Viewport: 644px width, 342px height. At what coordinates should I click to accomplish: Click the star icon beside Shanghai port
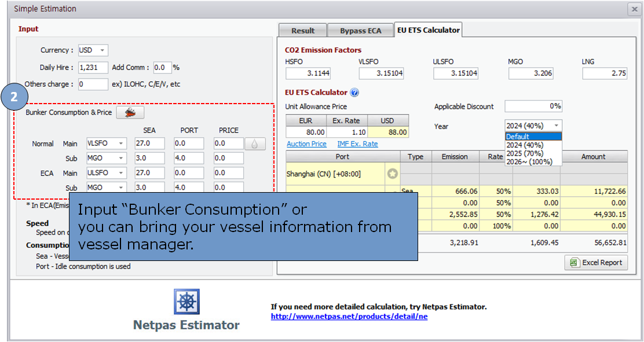[x=392, y=174]
